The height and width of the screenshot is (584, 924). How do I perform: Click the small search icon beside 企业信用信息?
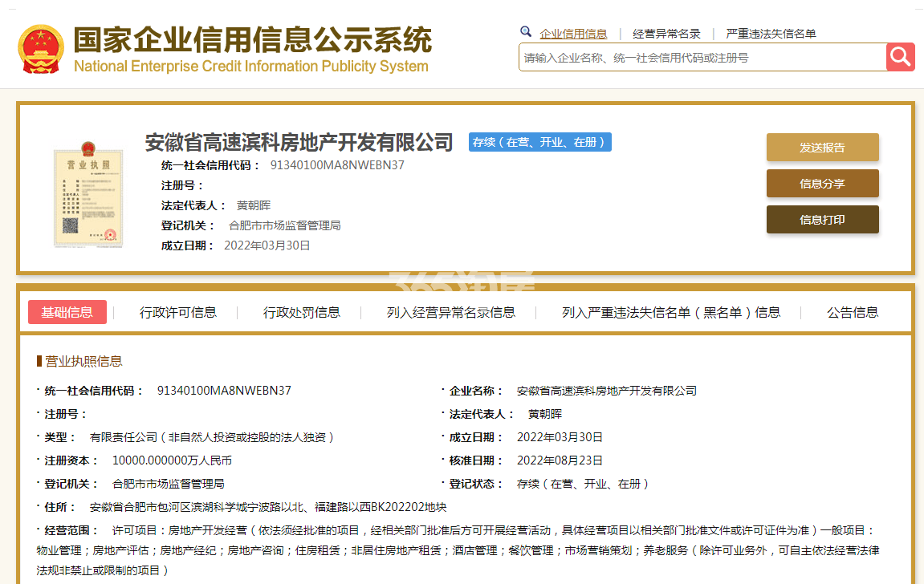[526, 32]
